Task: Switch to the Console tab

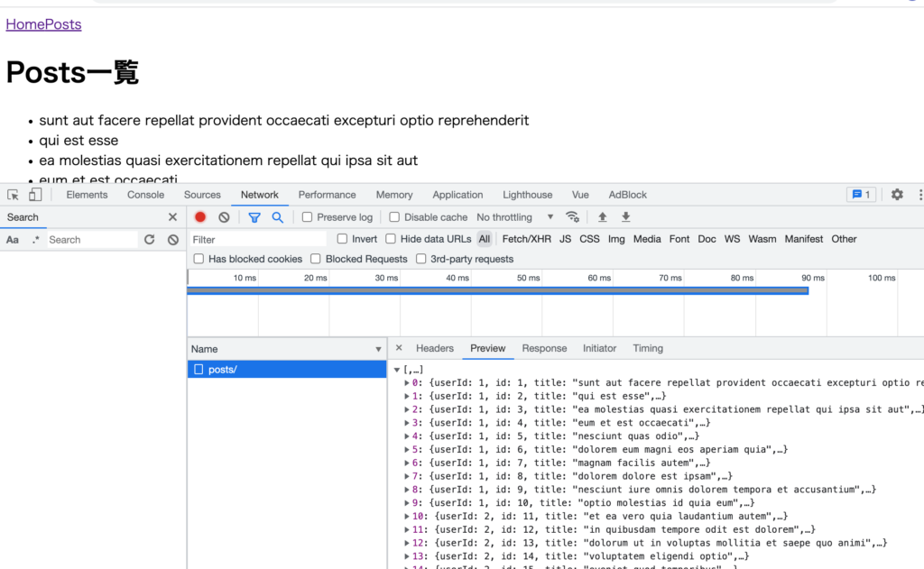Action: point(145,195)
